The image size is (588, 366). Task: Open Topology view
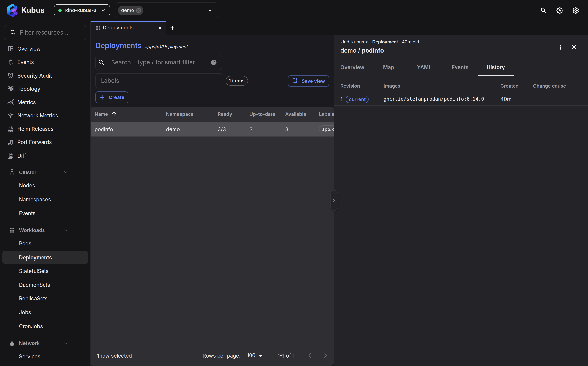45,89
